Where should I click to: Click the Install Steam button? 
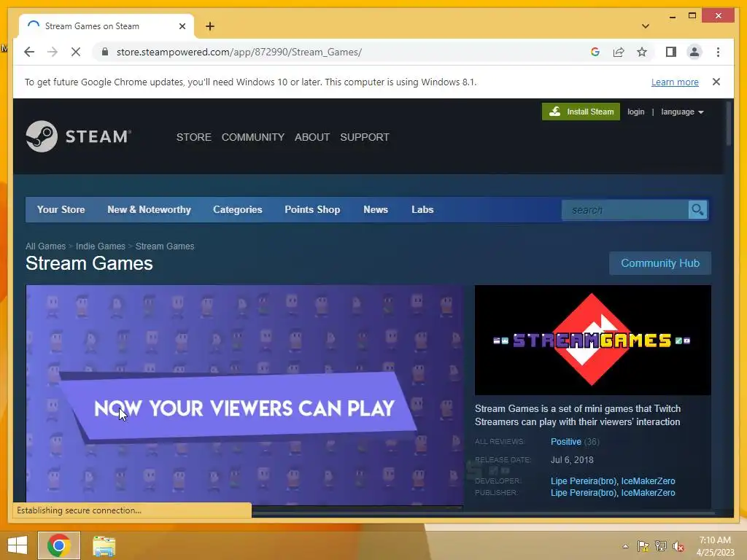pos(581,112)
